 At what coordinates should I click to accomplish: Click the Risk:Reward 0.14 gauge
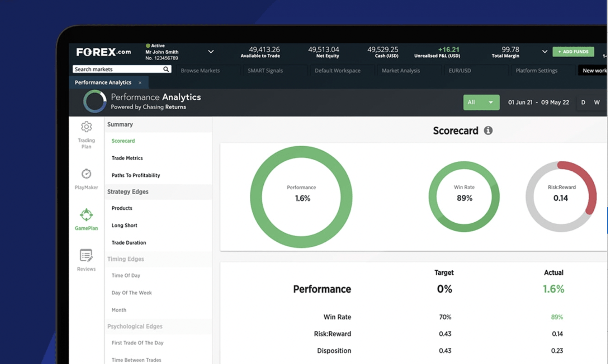point(561,197)
